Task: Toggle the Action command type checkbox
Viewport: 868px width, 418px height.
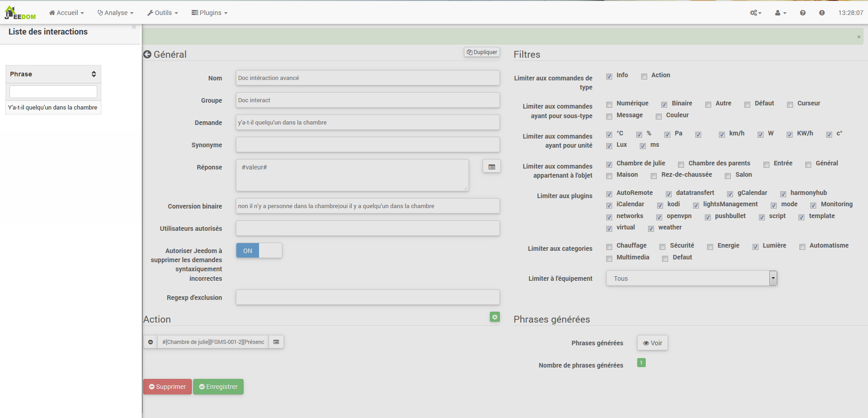Action: pyautogui.click(x=644, y=76)
